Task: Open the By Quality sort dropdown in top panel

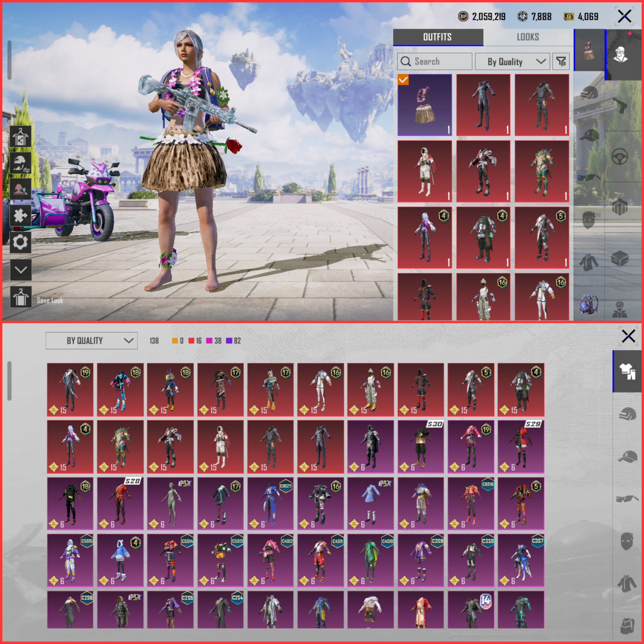Action: [512, 61]
